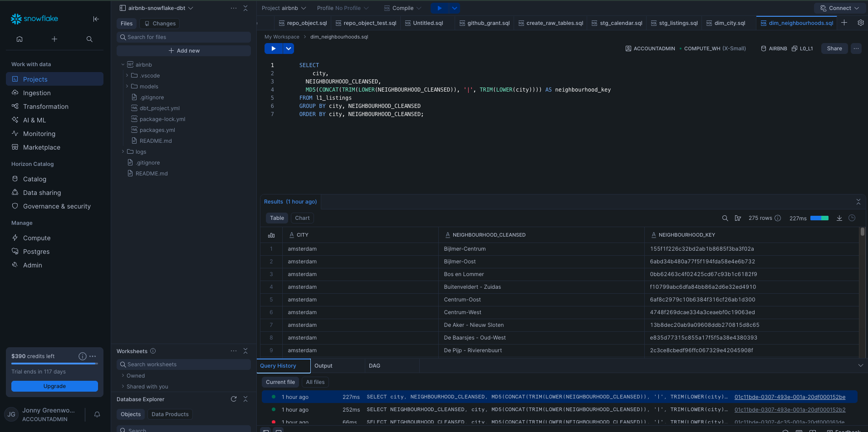Collapse the left navigation sidebar
Screen dimensions: 868x432
point(96,19)
